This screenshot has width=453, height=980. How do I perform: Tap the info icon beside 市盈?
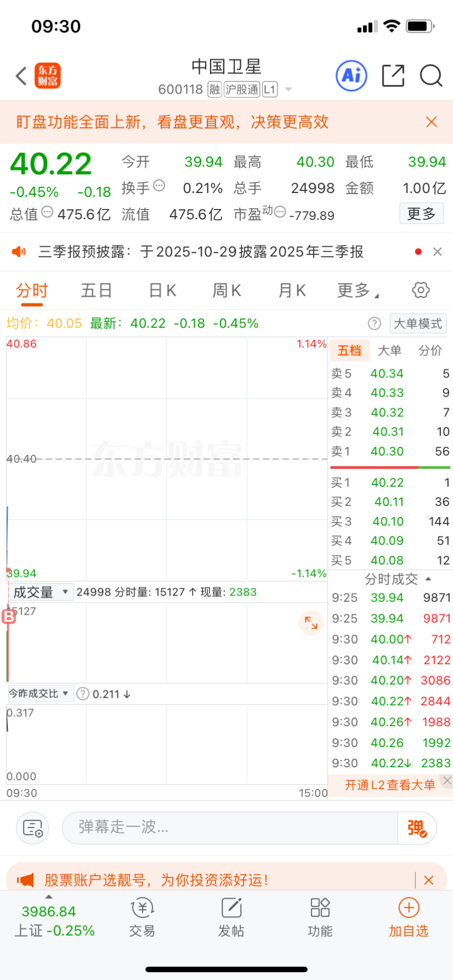tap(280, 212)
